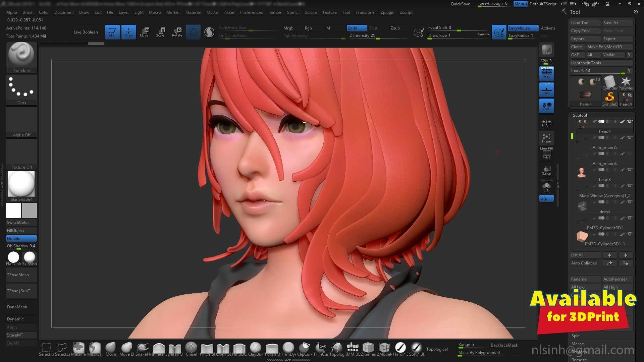The image size is (644, 362).
Task: Select the ClayBuildup brush in bottom shelf
Action: click(x=255, y=348)
